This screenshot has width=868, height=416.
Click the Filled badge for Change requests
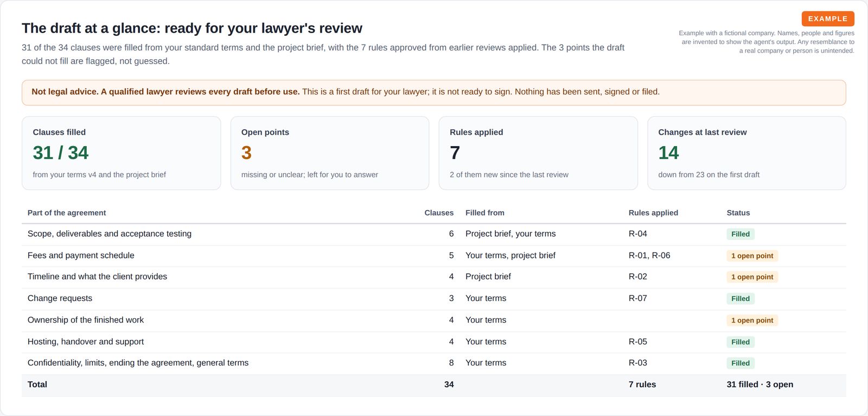click(741, 299)
